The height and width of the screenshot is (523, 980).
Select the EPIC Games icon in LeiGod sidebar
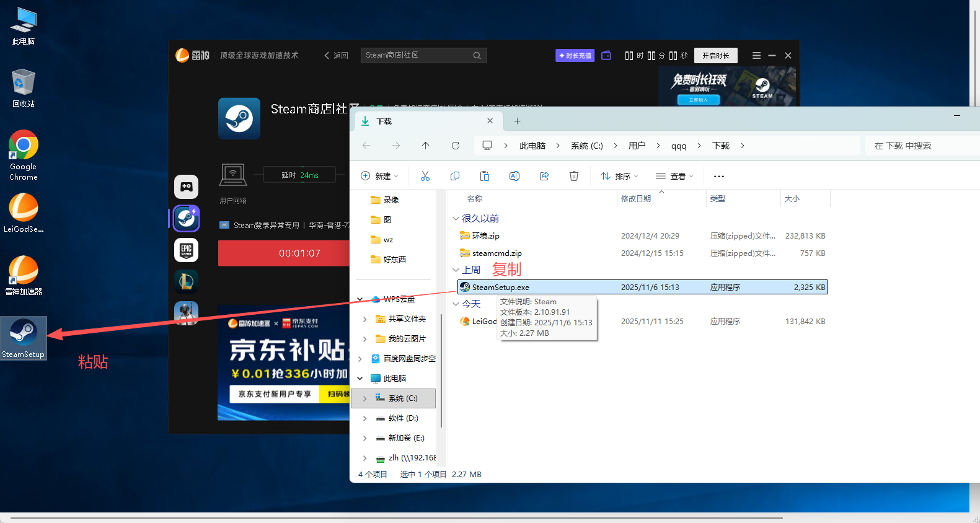tap(186, 250)
